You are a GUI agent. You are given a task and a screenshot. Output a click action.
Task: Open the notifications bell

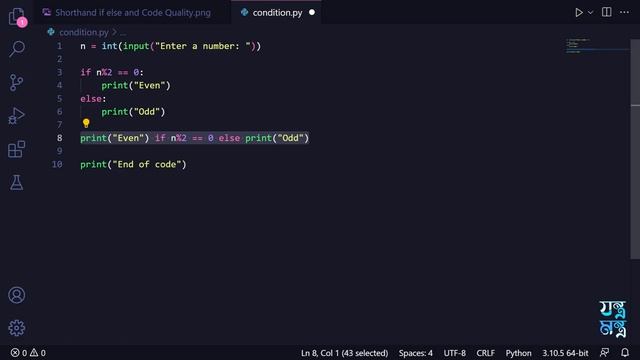[x=625, y=353]
